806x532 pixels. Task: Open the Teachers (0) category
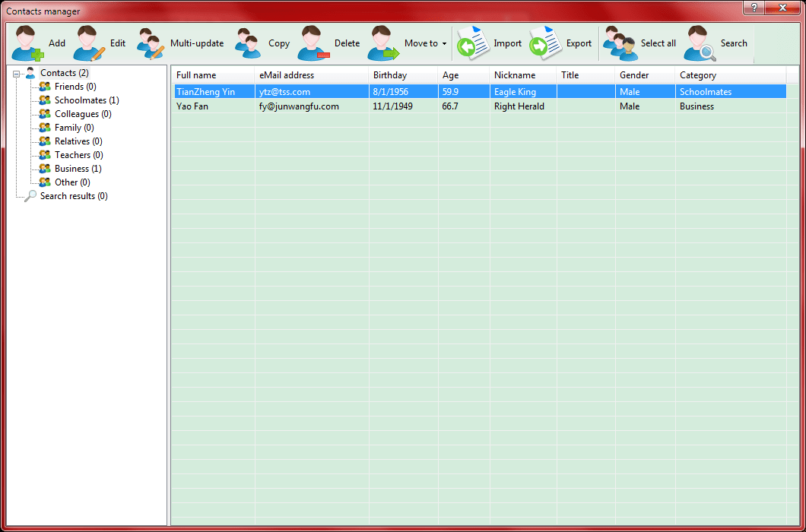click(x=78, y=155)
